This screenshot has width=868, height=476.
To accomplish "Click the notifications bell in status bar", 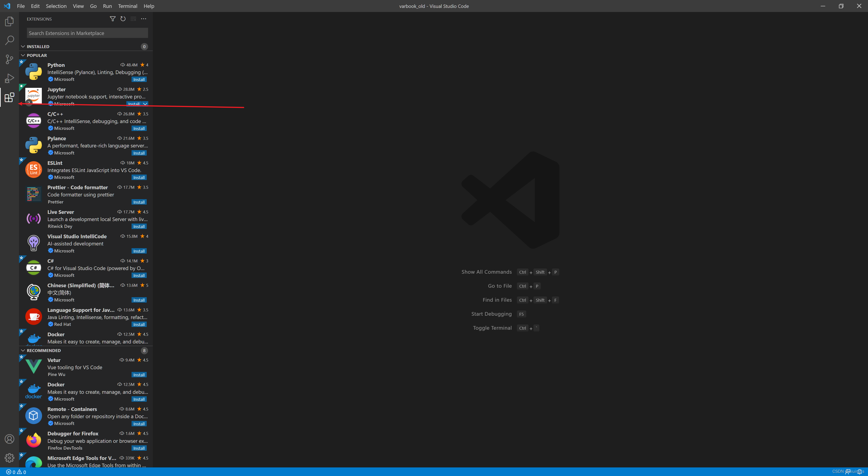I will (859, 472).
